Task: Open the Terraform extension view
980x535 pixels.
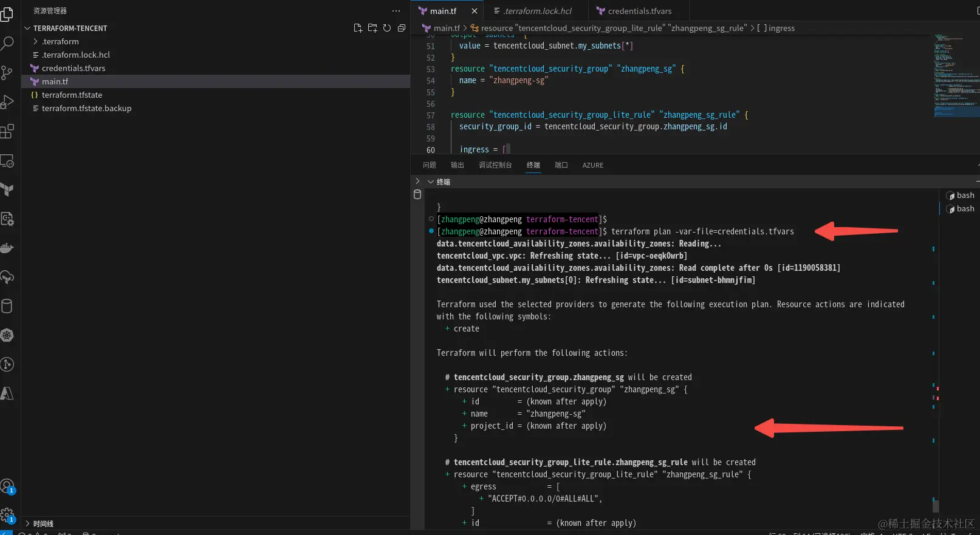Action: (7, 189)
